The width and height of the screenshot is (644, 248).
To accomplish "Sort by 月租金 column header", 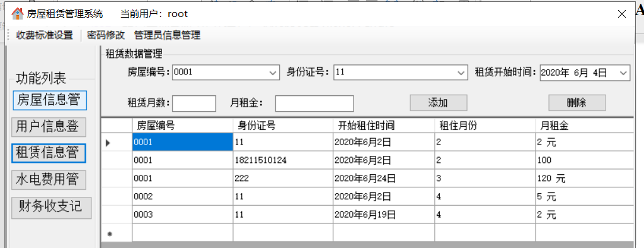I will coord(585,126).
